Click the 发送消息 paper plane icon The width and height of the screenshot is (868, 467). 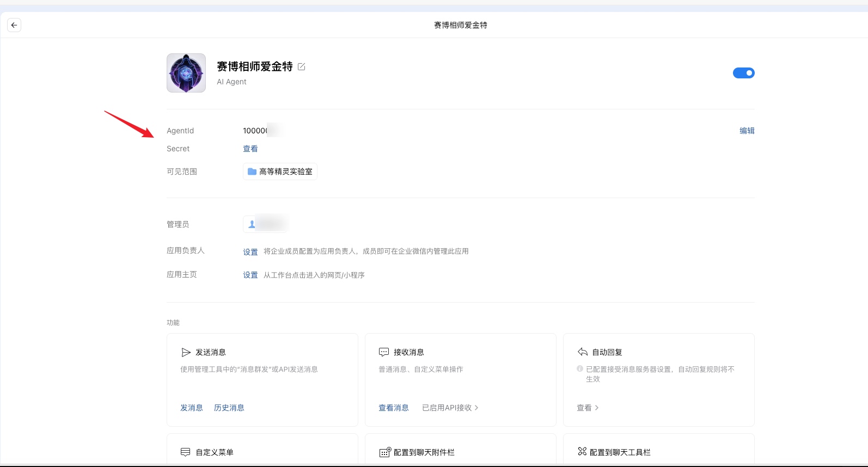tap(186, 352)
